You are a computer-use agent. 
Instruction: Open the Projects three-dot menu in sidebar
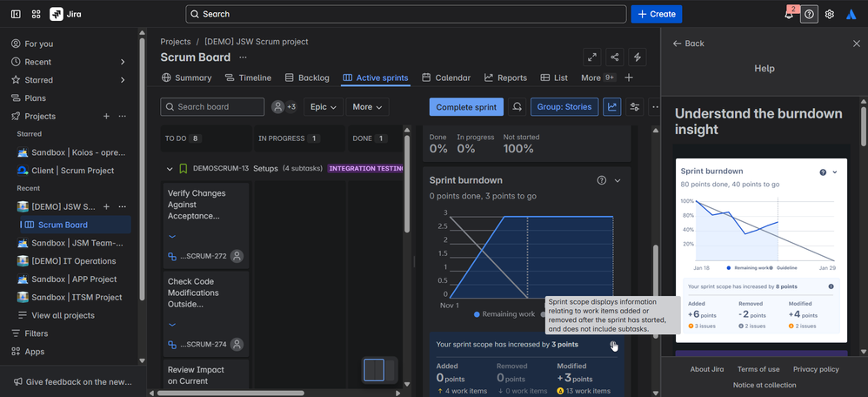(123, 116)
